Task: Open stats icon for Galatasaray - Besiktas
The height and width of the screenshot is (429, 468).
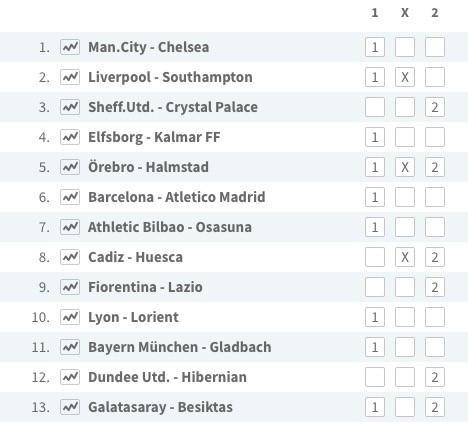Action: coord(70,407)
